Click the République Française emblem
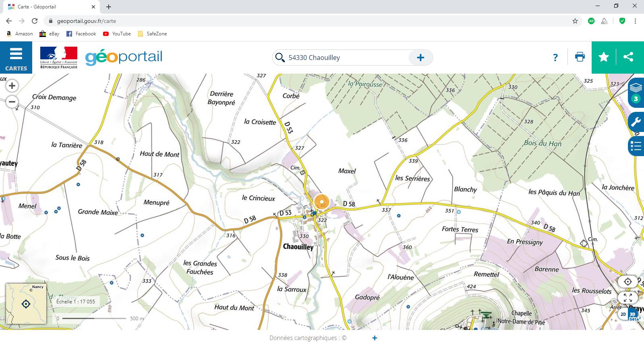Screen dimensions: 644x346 (x=59, y=58)
